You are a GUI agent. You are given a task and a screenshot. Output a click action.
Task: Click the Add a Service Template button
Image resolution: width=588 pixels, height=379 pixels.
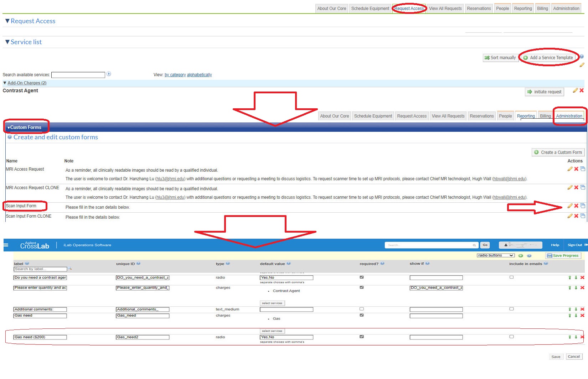(x=548, y=58)
